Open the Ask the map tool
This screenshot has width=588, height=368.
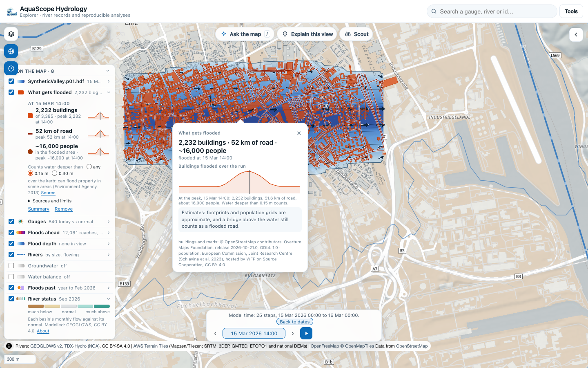tap(245, 34)
